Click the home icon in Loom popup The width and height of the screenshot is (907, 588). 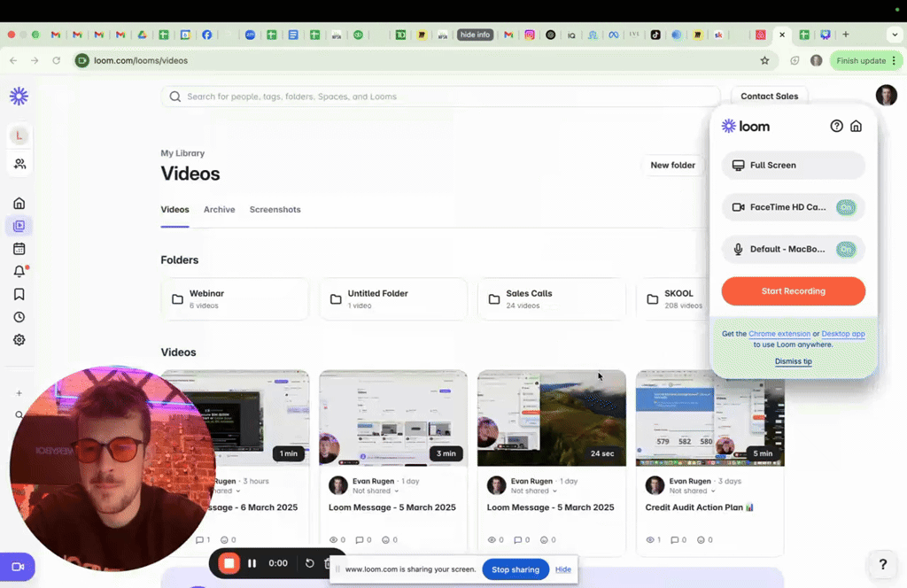857,126
